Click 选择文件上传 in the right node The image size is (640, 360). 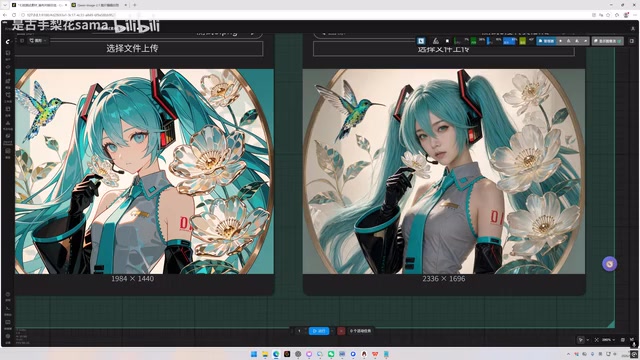pyautogui.click(x=444, y=50)
